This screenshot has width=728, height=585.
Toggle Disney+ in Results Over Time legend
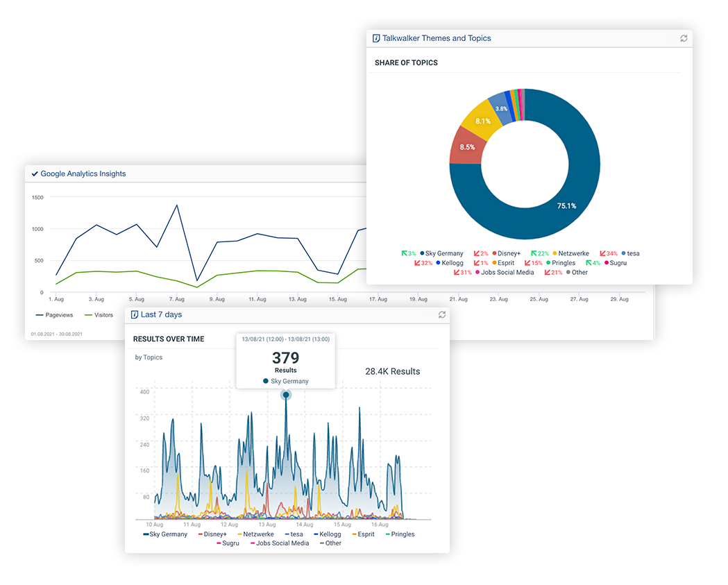[212, 534]
